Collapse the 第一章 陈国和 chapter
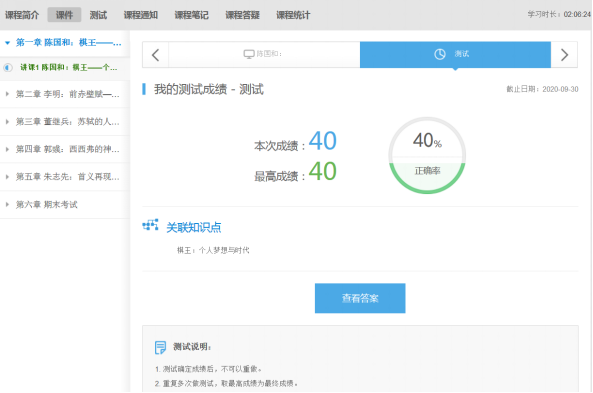Viewport: 593px width, 393px height. (7, 43)
